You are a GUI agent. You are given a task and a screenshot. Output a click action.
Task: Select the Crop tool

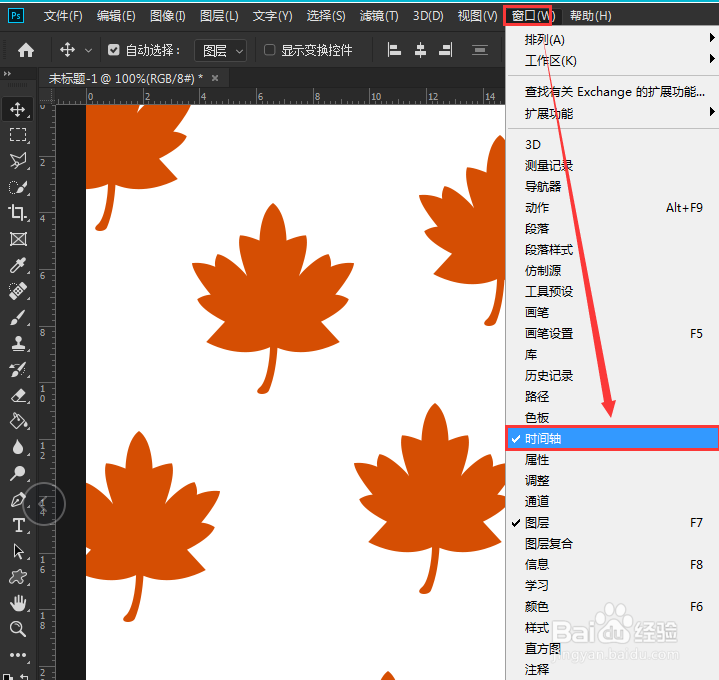(18, 213)
